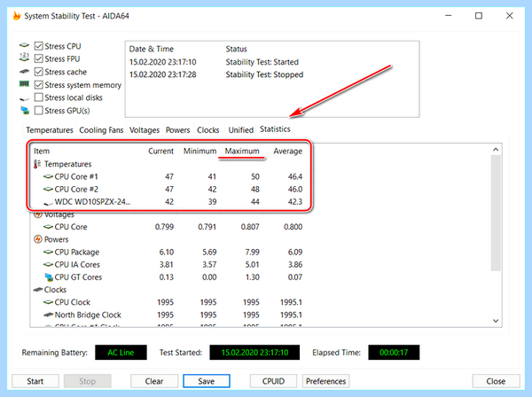Open the Temperatures tab
Image resolution: width=532 pixels, height=397 pixels.
(x=50, y=130)
